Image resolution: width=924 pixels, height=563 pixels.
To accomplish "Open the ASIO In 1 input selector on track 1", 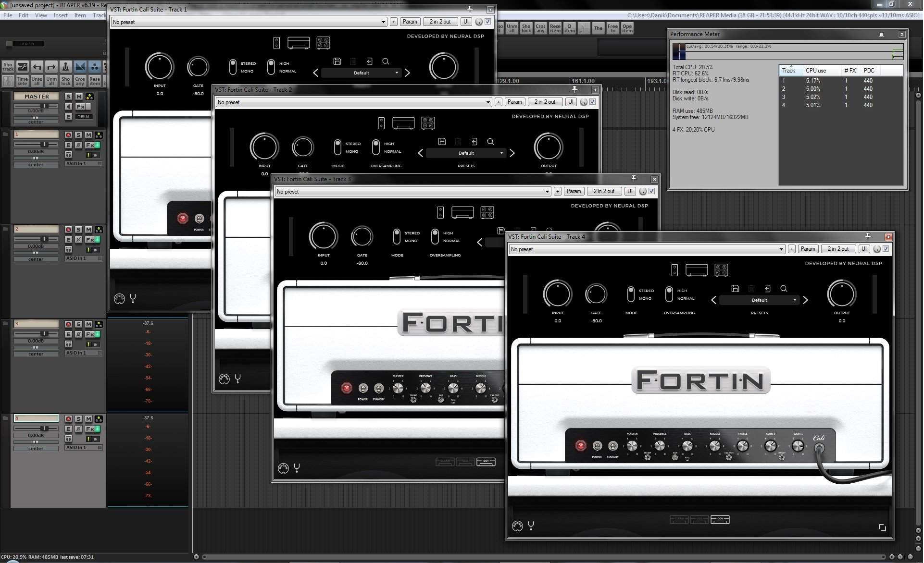I will tap(84, 164).
